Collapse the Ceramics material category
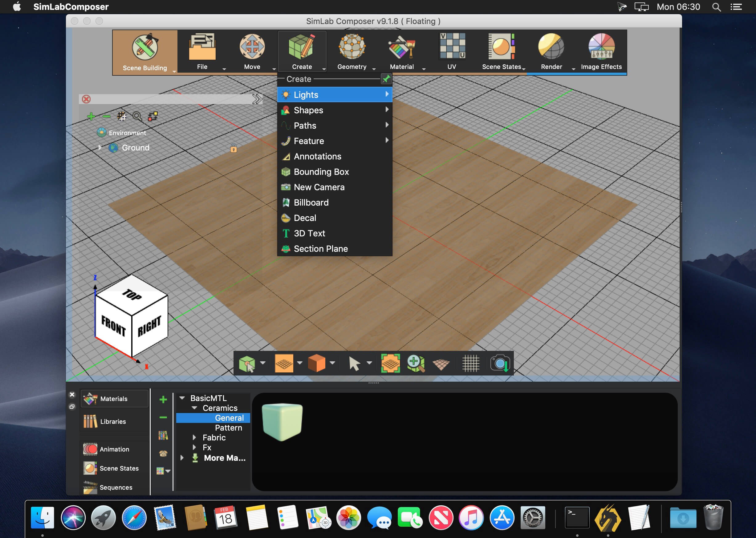 coord(195,408)
